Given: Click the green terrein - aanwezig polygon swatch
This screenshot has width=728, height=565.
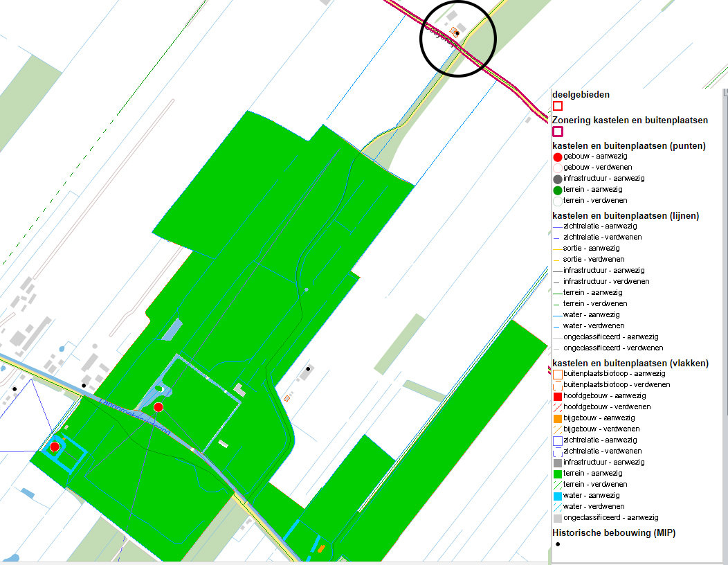Looking at the screenshot, I should tap(558, 474).
